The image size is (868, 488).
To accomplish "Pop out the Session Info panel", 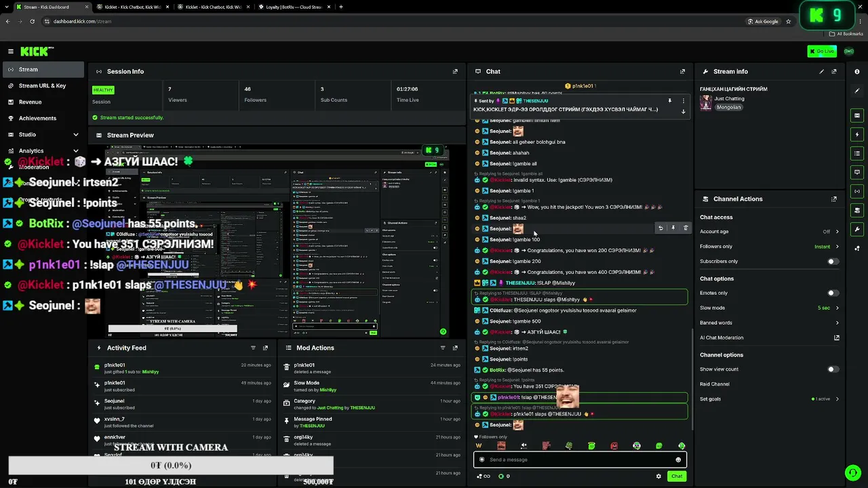I will (455, 71).
